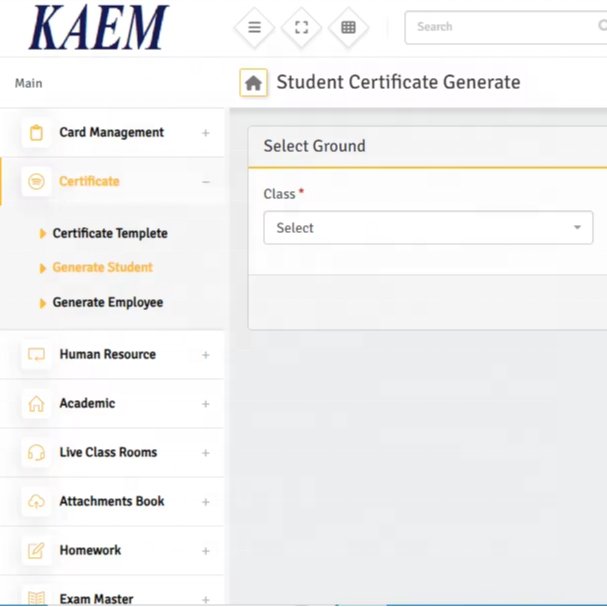Click the hamburger menu toggle icon
Screen dimensions: 607x607
point(254,28)
